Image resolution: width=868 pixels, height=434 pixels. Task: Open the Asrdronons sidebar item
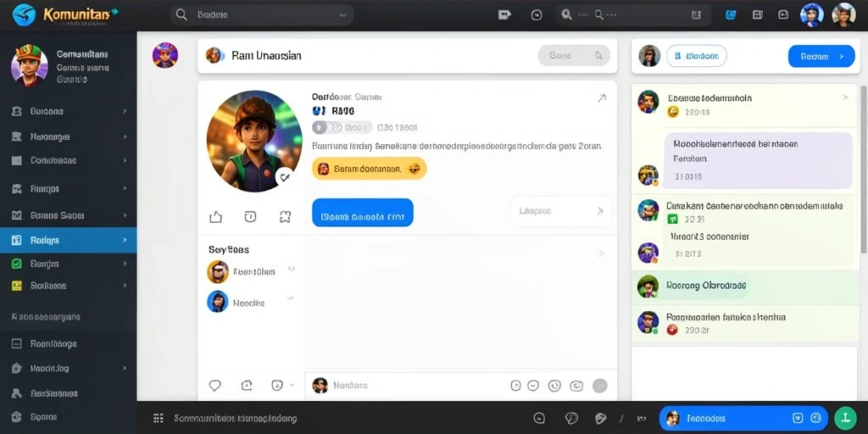click(x=68, y=393)
